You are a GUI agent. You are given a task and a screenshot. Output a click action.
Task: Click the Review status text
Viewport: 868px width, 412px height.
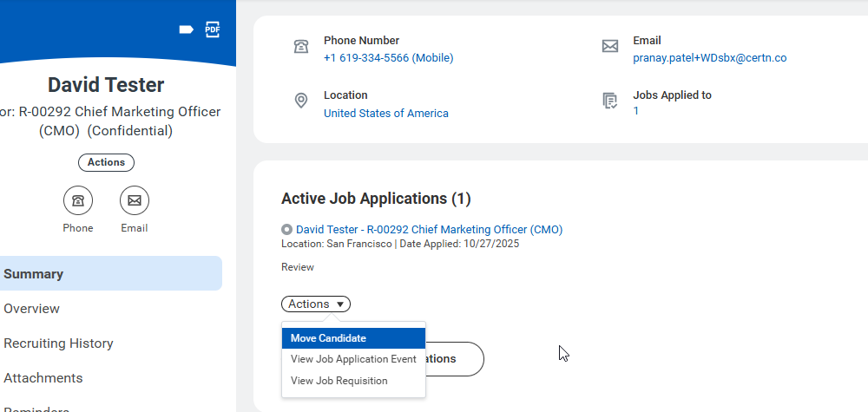298,267
